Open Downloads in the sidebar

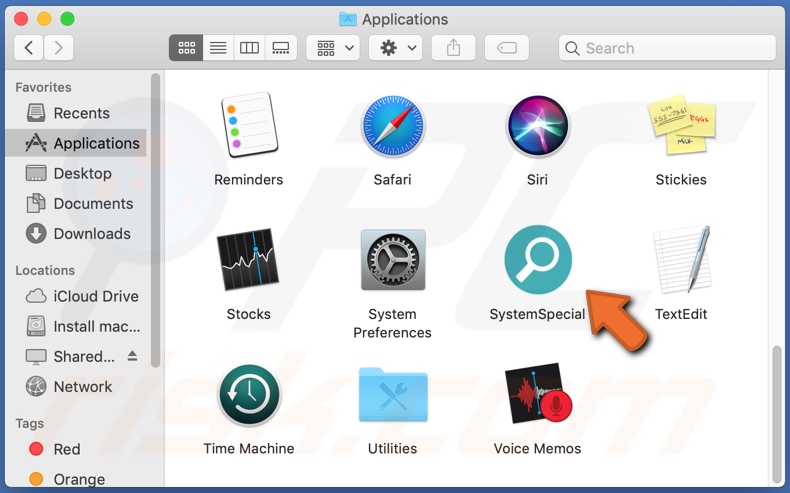click(x=76, y=234)
